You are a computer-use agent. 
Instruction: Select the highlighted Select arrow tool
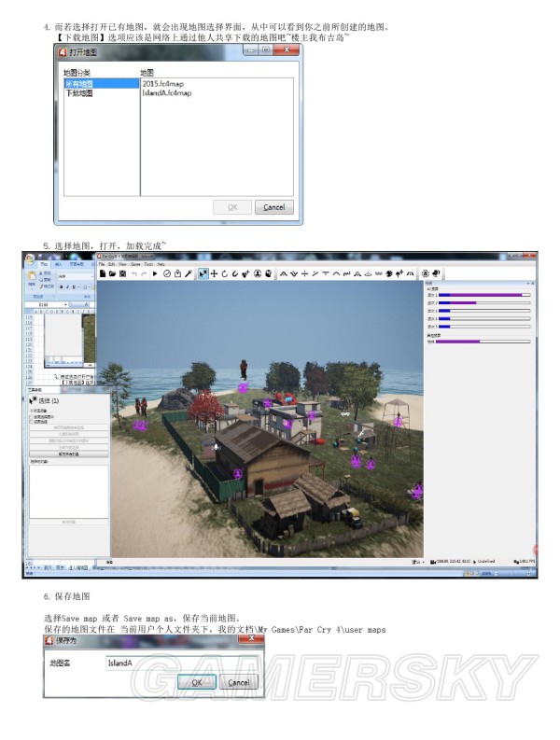pyautogui.click(x=203, y=273)
